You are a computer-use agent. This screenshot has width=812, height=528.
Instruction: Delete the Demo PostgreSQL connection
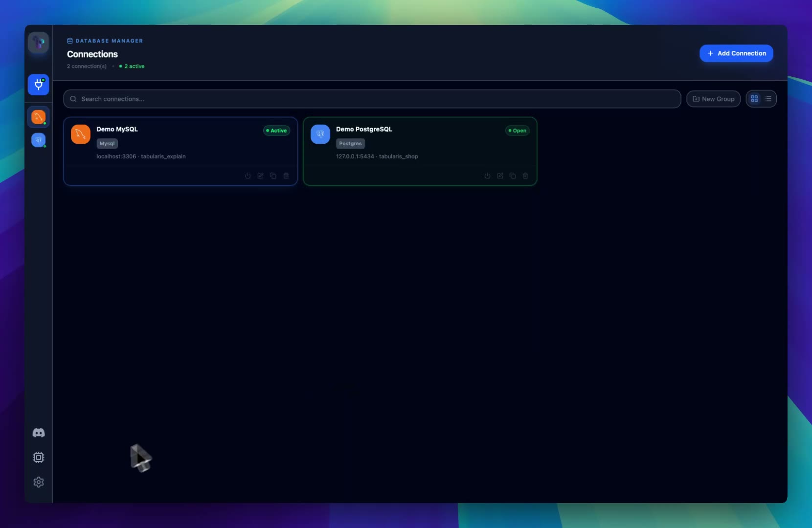click(x=525, y=176)
